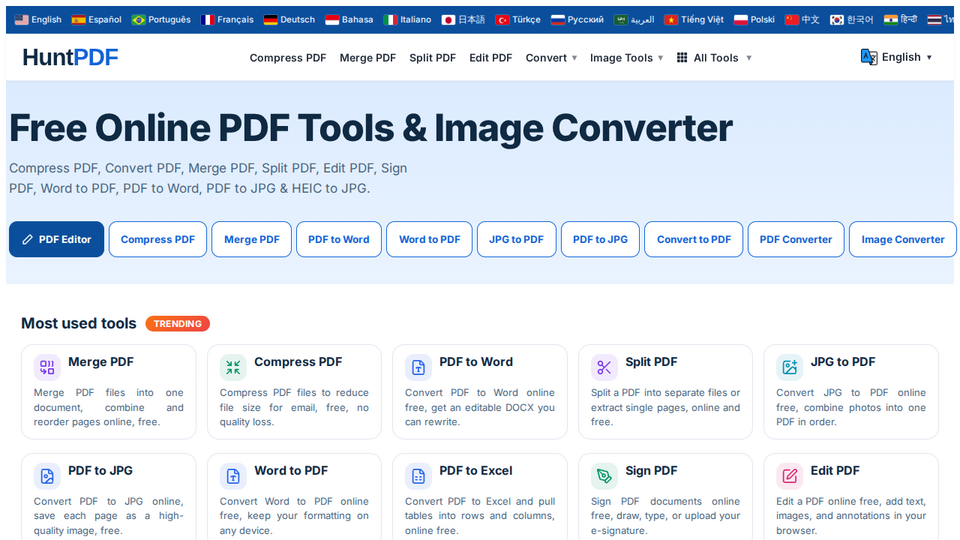Open Edit PDF in top navigation

[490, 58]
